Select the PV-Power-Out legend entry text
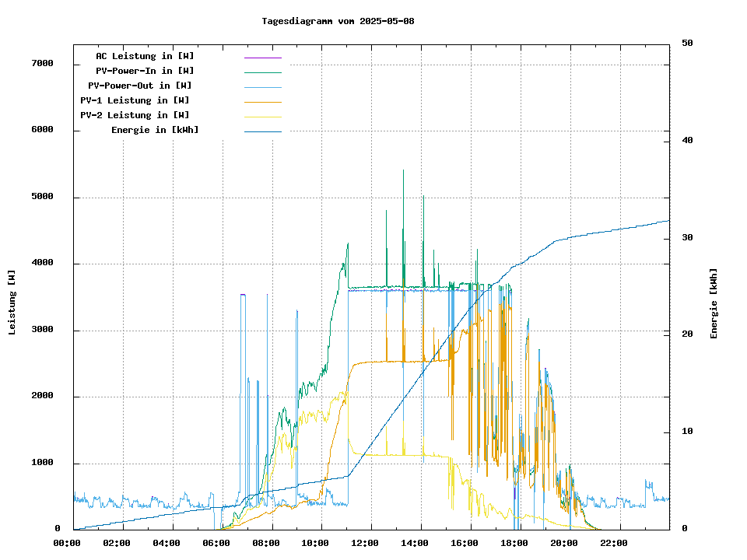The height and width of the screenshot is (560, 747). [140, 86]
